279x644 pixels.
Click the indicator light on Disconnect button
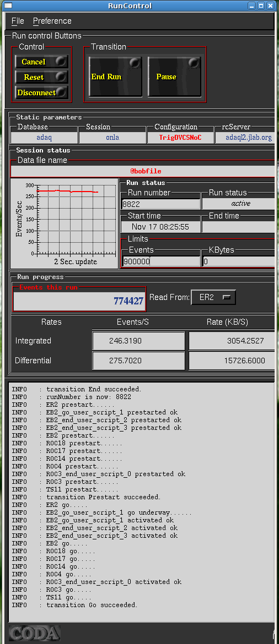(62, 92)
